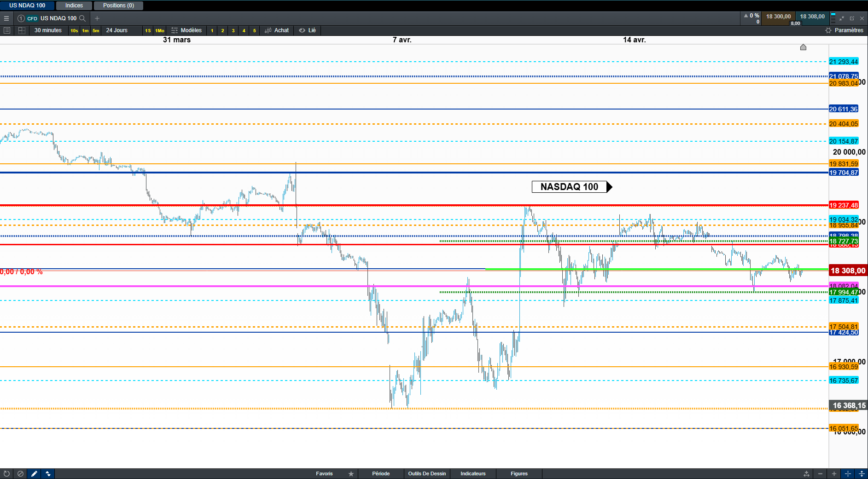Open Paramètres gear settings
Image resolution: width=868 pixels, height=479 pixels.
coord(828,30)
